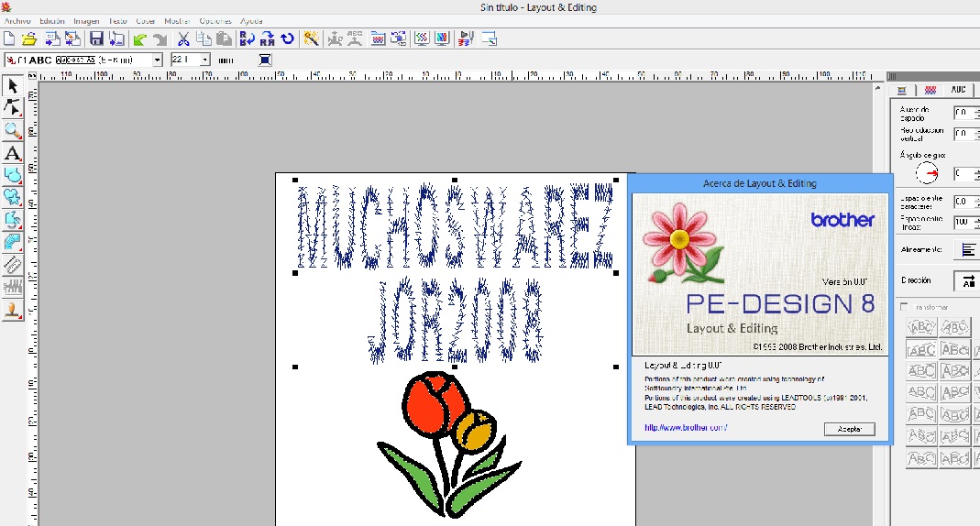
Task: Click the Dirección text direction button
Action: 967,280
